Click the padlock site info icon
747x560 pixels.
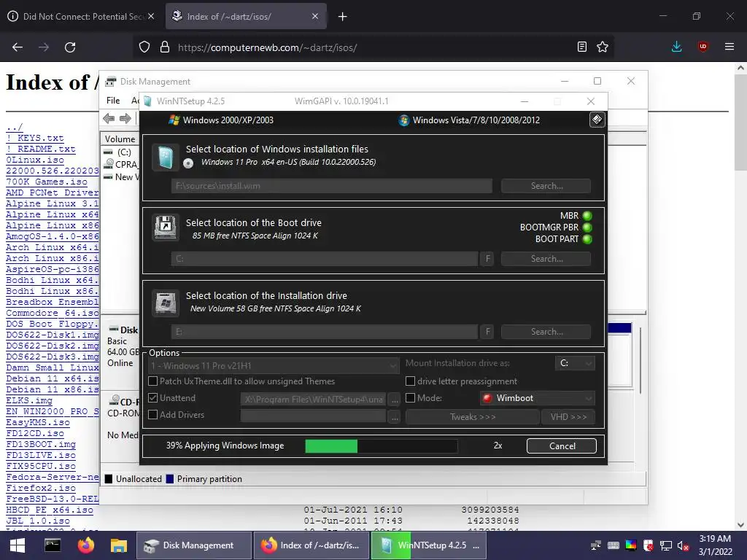coord(164,47)
